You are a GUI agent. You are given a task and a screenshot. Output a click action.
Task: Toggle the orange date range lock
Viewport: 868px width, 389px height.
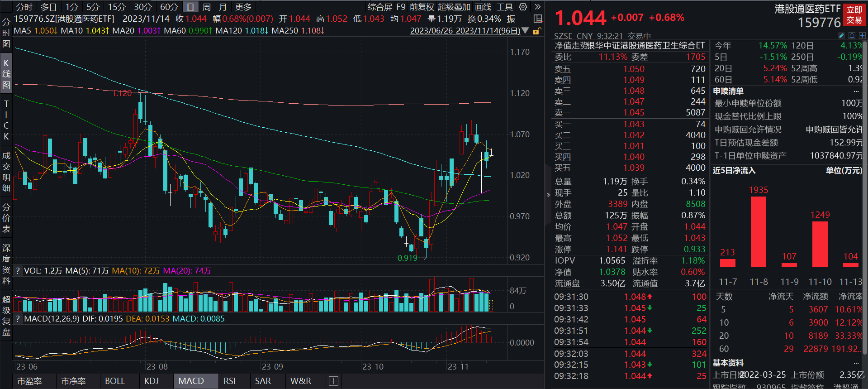[x=536, y=31]
